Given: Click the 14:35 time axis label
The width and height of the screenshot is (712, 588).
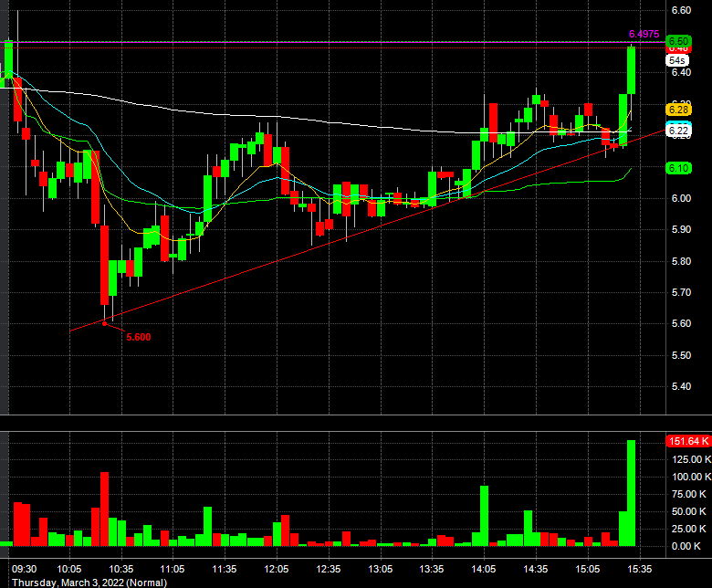Looking at the screenshot, I should 535,569.
